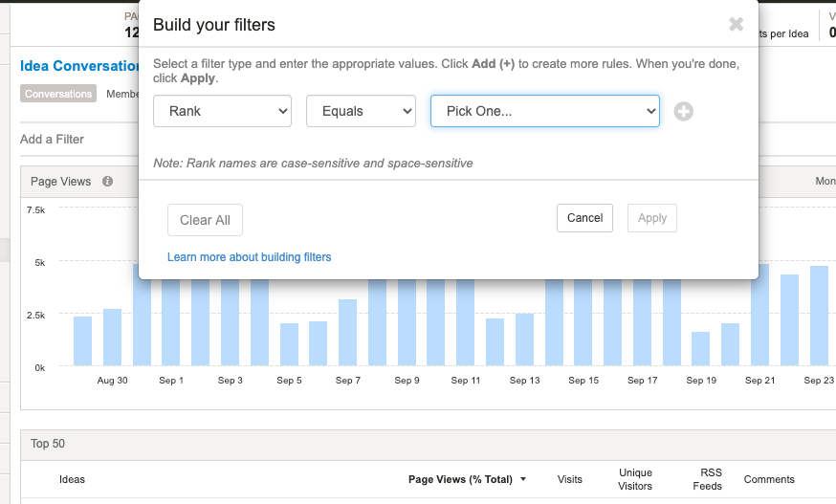Screen dimensions: 836x504
Task: Cancel the filter dialog
Action: click(584, 218)
